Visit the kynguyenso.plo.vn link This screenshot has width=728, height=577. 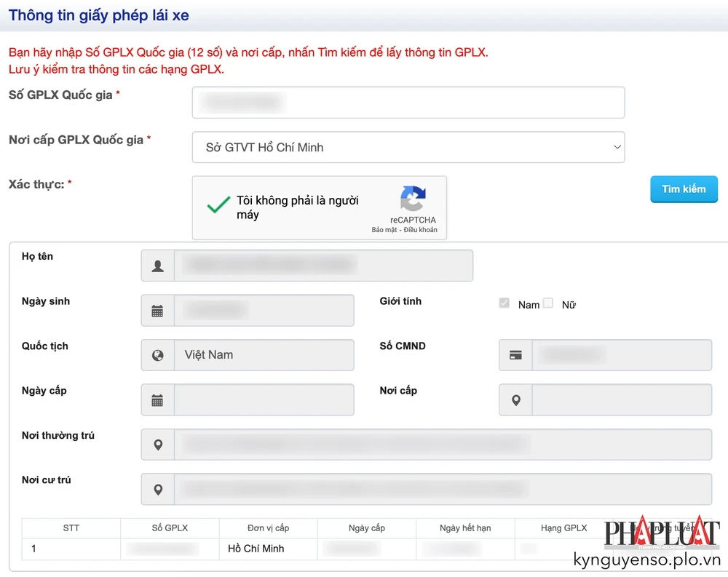click(645, 560)
